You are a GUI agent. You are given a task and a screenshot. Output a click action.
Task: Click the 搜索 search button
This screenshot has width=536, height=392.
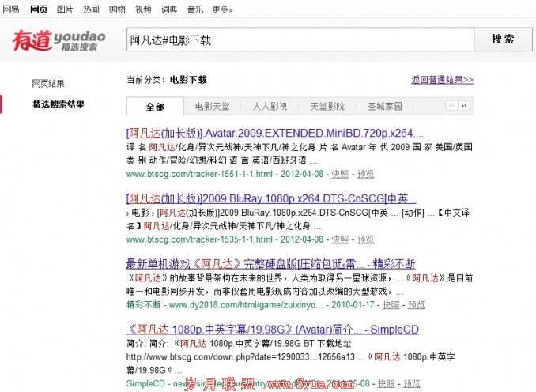click(503, 40)
